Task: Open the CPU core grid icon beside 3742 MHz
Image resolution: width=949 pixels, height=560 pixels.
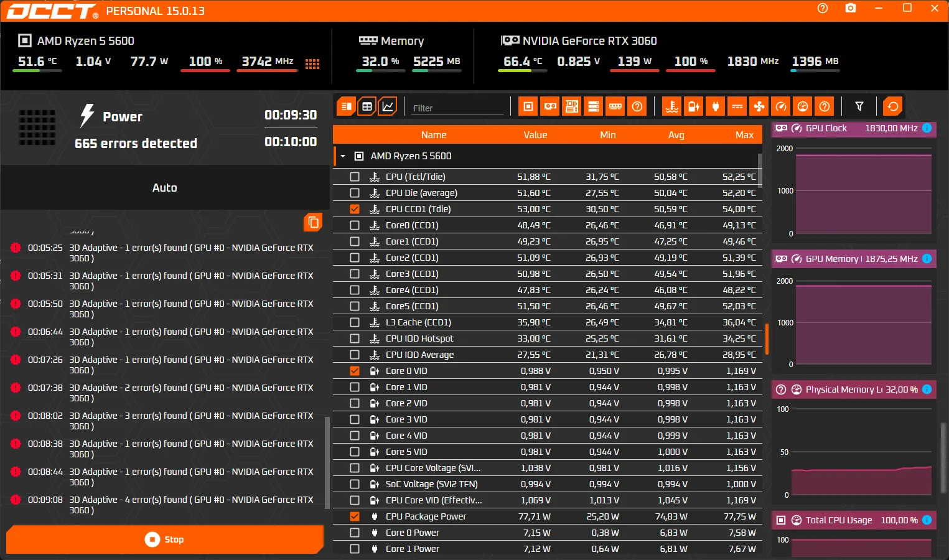Action: click(x=312, y=63)
